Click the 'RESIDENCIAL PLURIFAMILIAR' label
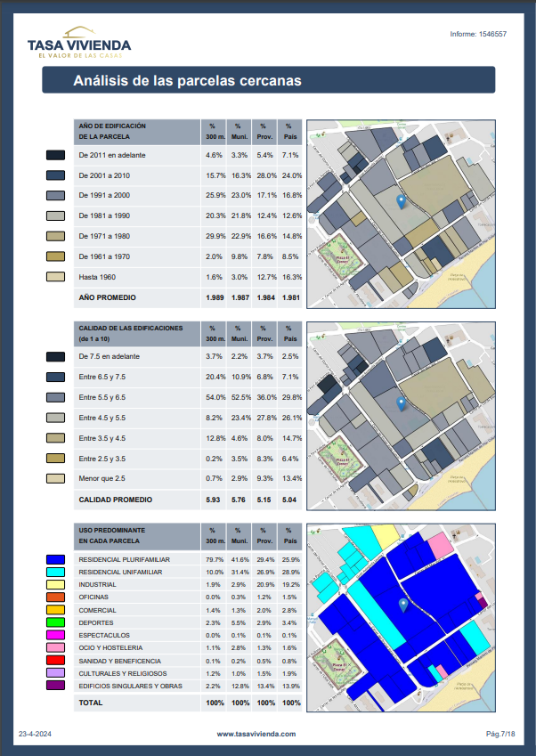This screenshot has width=536, height=756. (125, 560)
